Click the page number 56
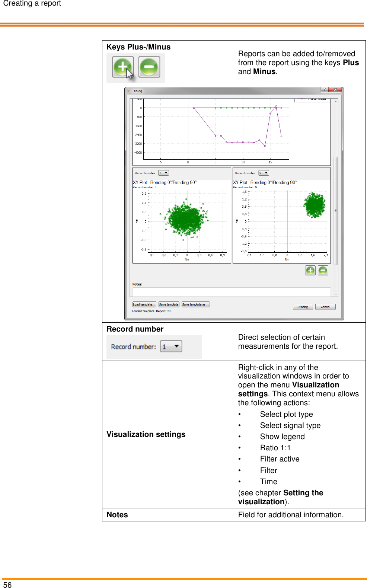This screenshot has height=588, width=367. (x=7, y=585)
